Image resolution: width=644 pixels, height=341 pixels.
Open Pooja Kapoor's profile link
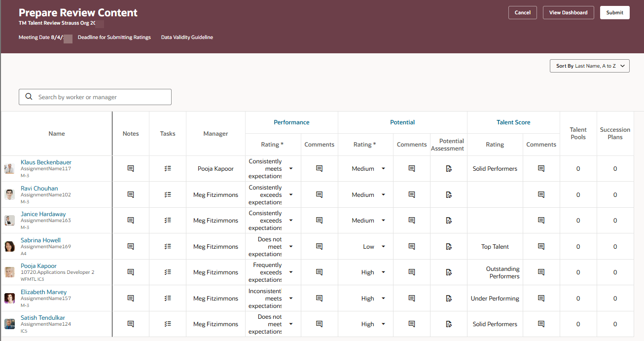38,265
